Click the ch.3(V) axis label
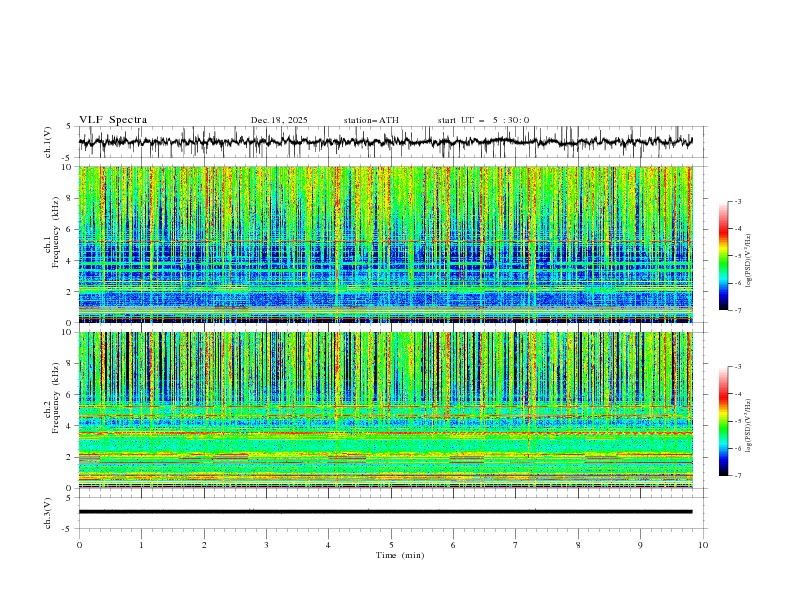Image resolution: width=792 pixels, height=612 pixels. pyautogui.click(x=49, y=512)
